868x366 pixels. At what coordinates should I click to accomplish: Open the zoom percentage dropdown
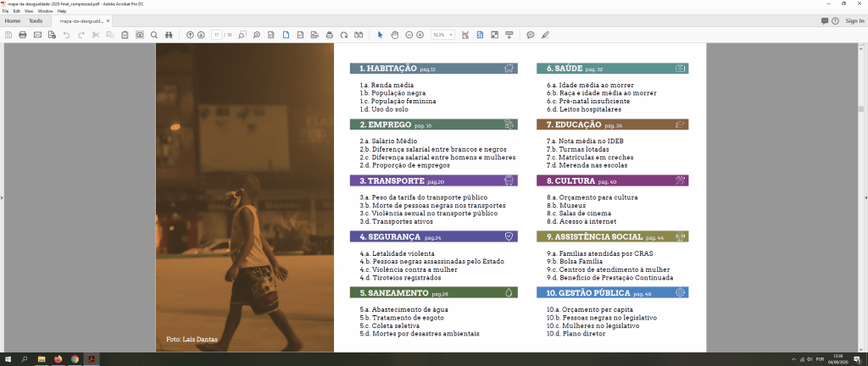point(452,35)
